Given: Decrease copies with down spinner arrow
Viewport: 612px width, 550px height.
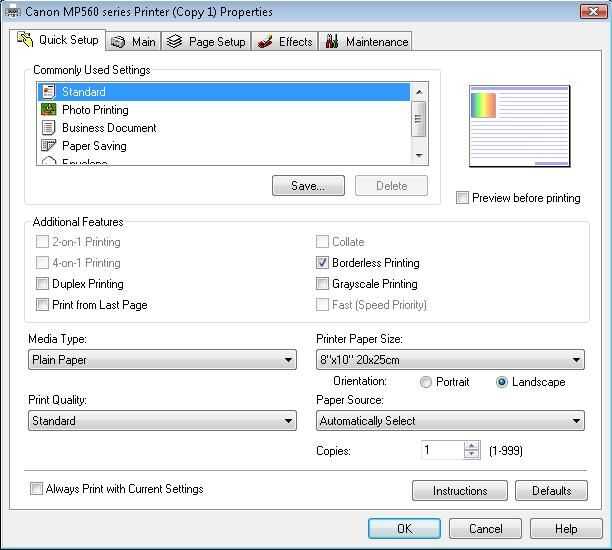Looking at the screenshot, I should 472,454.
